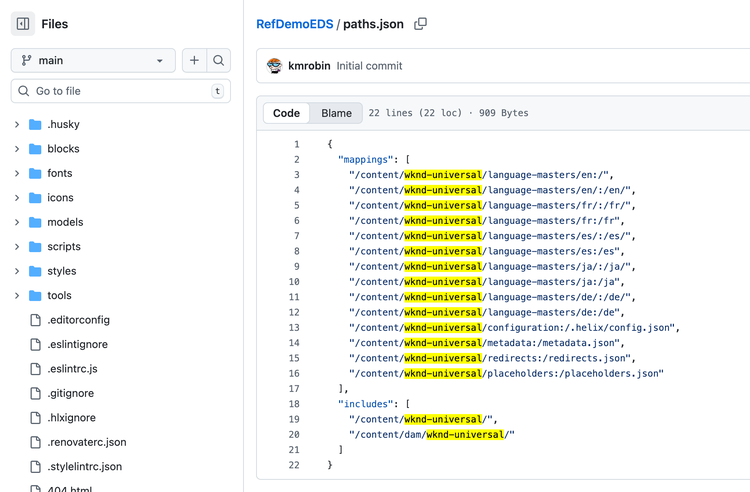This screenshot has height=492, width=750.
Task: Open the RefDemoEDS repository link
Action: (294, 24)
